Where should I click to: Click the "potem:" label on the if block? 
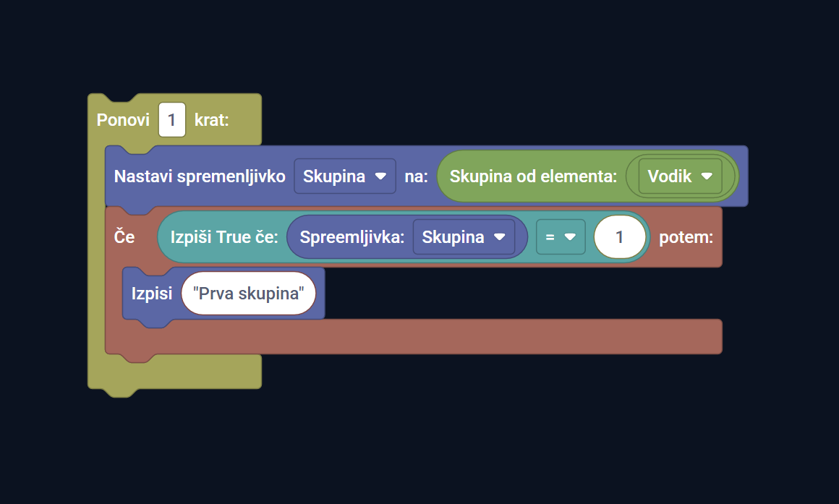pyautogui.click(x=686, y=237)
